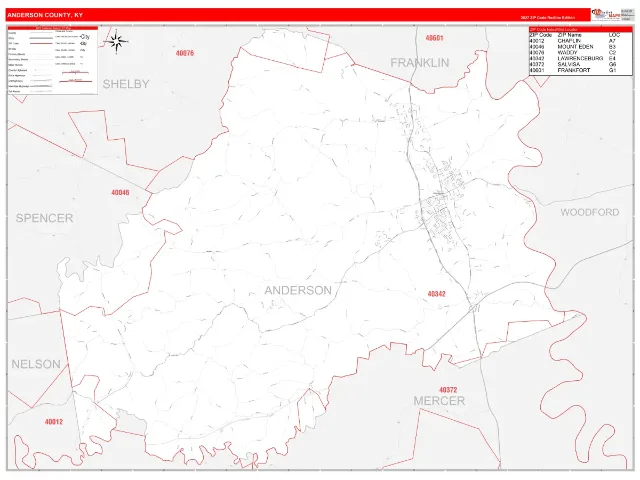This screenshot has height=480, width=640.
Task: Click the "ZIP Code" column header
Action: [x=541, y=35]
